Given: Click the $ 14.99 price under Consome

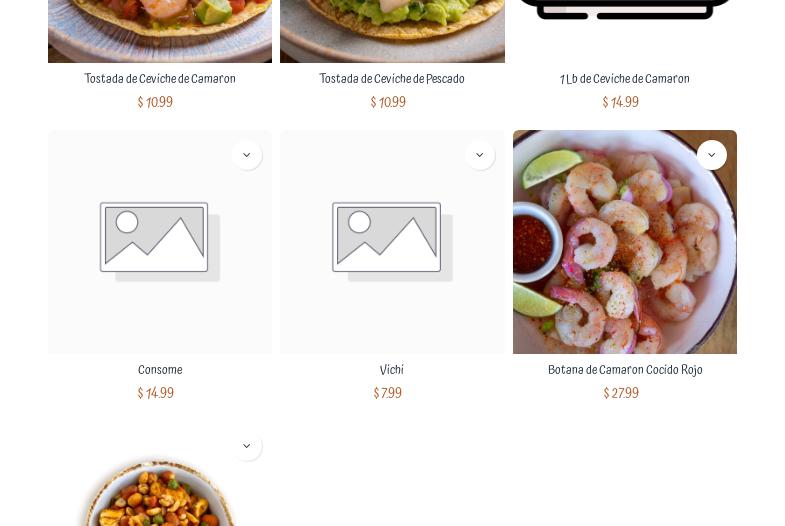Looking at the screenshot, I should coord(156,393).
